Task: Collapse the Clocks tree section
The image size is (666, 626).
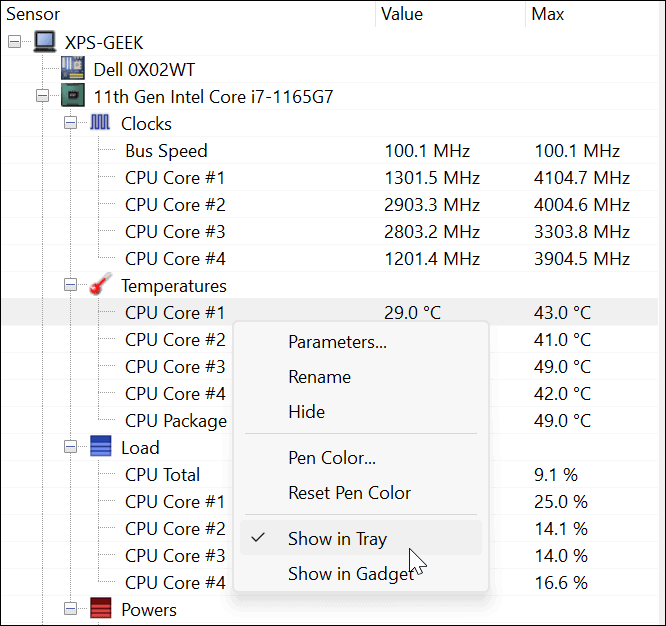Action: tap(71, 124)
